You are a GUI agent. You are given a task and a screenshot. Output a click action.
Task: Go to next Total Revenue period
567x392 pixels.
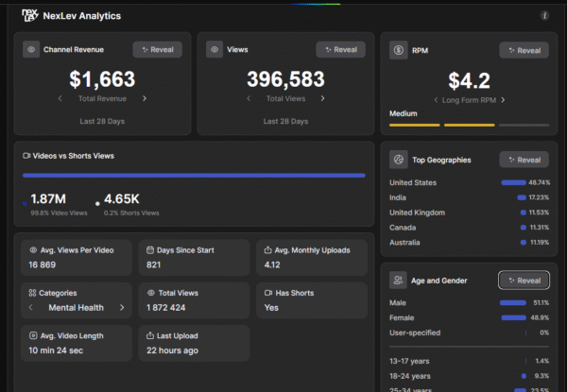145,98
